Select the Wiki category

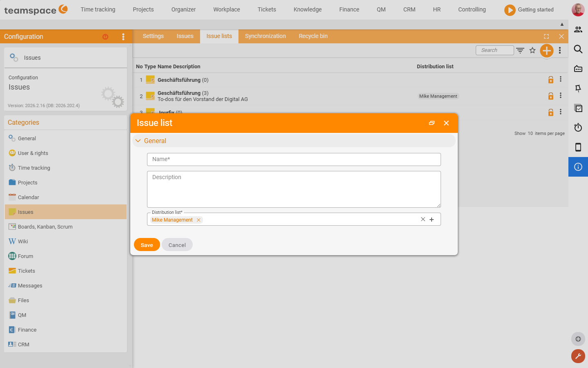click(x=66, y=241)
